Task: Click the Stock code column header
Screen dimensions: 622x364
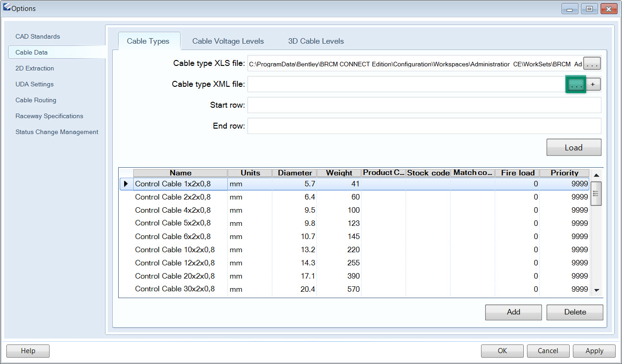Action: click(x=428, y=173)
